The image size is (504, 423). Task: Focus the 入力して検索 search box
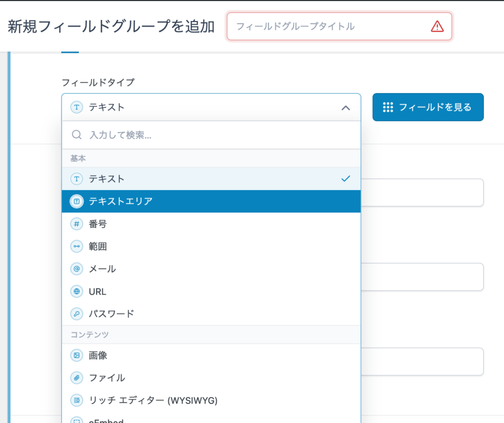pyautogui.click(x=215, y=135)
